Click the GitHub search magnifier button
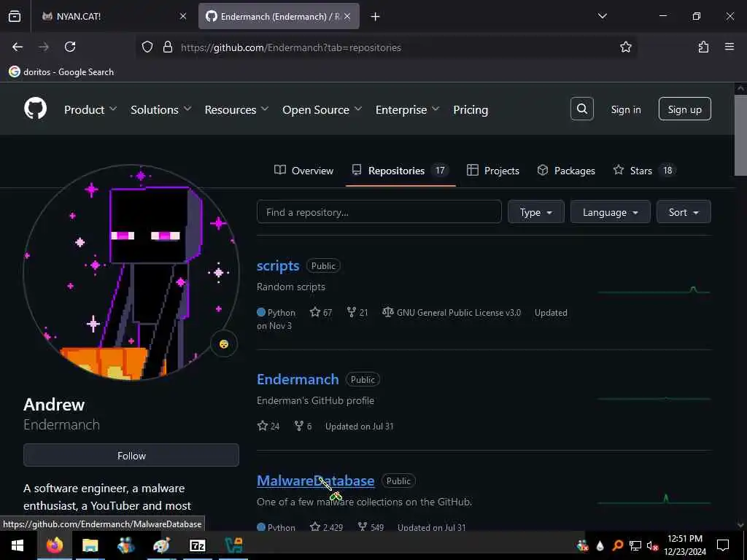 point(581,109)
